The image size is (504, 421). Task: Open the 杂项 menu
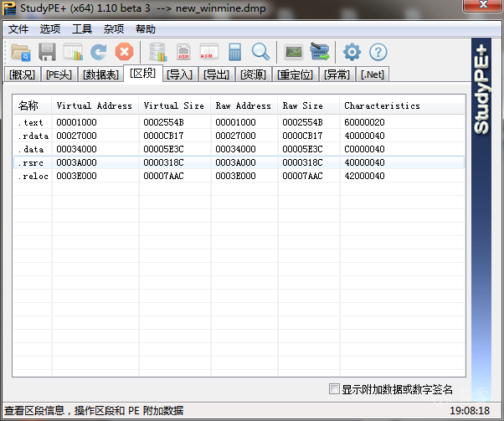[x=114, y=29]
